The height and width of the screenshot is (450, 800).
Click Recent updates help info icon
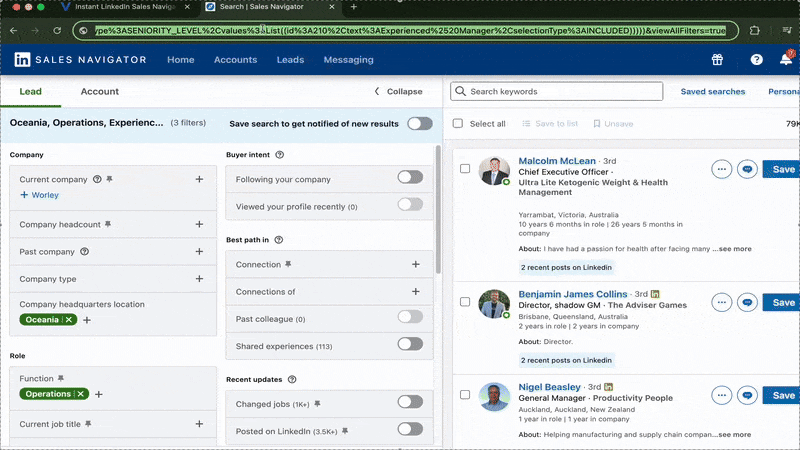click(292, 380)
